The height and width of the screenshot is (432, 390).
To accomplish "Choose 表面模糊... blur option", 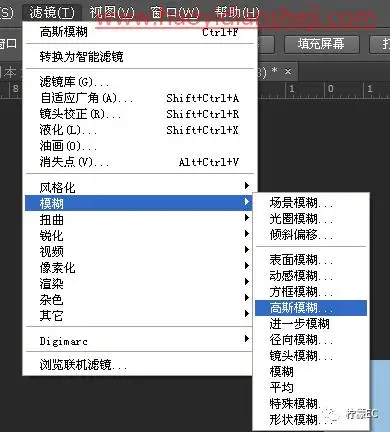I will (x=311, y=260).
